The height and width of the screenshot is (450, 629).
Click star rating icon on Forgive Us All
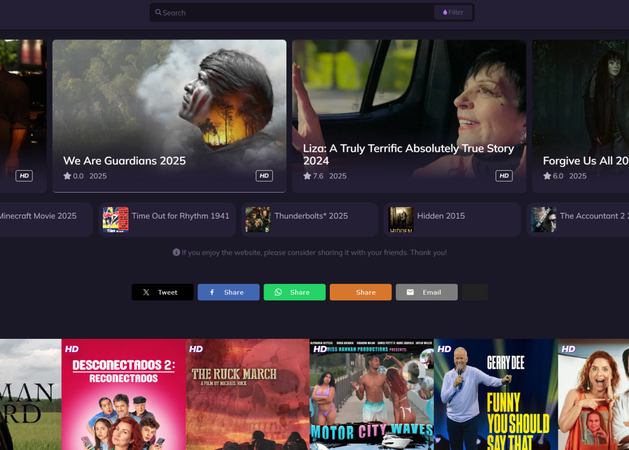click(547, 176)
